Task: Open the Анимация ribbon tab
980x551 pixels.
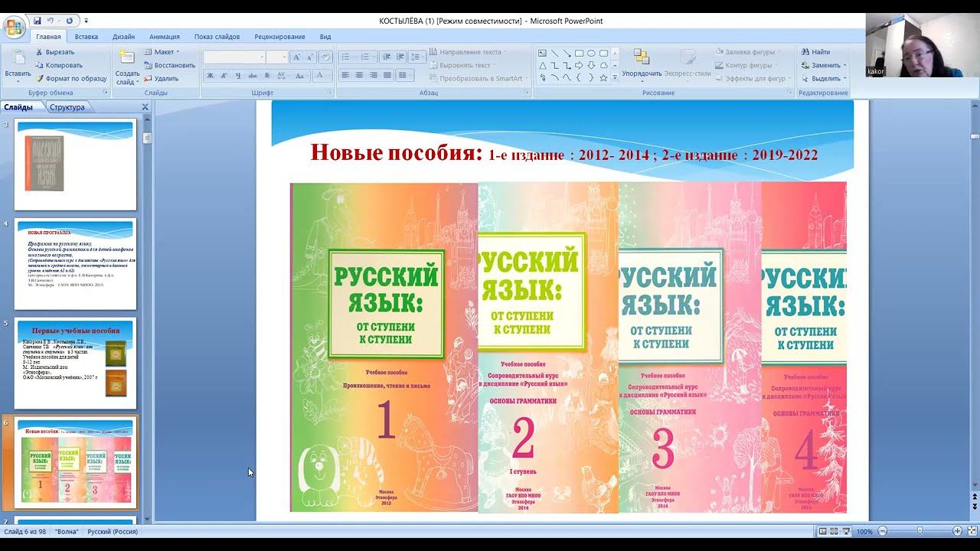Action: coord(165,37)
